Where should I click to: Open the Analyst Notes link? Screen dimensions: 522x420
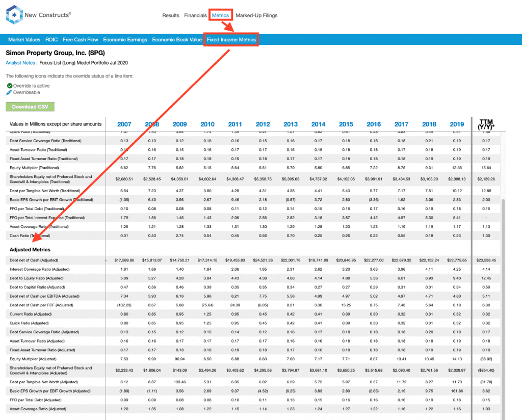[x=20, y=63]
